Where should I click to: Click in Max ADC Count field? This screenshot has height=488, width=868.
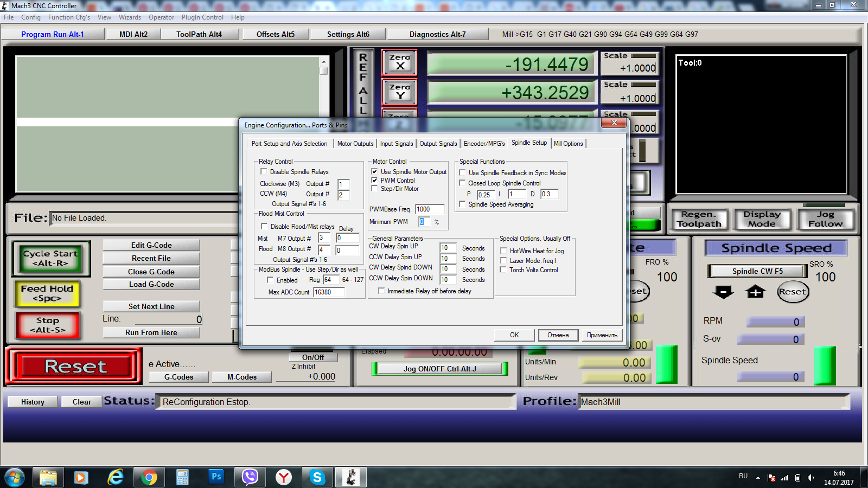329,292
